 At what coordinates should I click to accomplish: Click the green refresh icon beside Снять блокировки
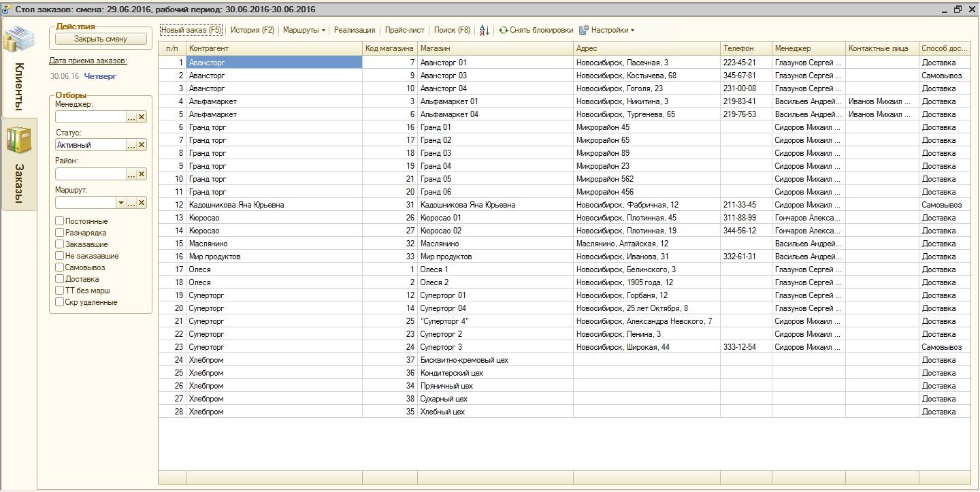(x=503, y=31)
